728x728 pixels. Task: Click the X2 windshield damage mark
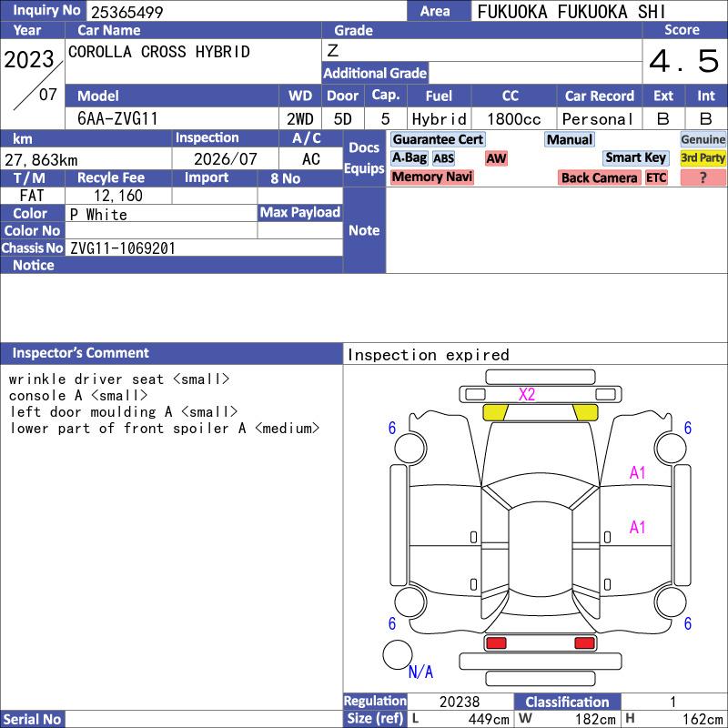tap(527, 394)
